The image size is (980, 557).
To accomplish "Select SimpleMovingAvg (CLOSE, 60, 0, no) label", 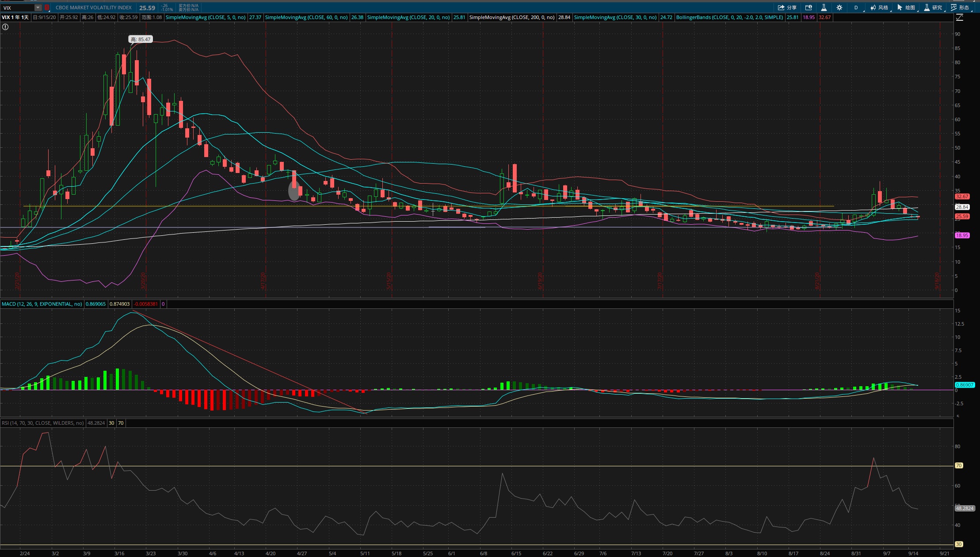I will pyautogui.click(x=306, y=17).
